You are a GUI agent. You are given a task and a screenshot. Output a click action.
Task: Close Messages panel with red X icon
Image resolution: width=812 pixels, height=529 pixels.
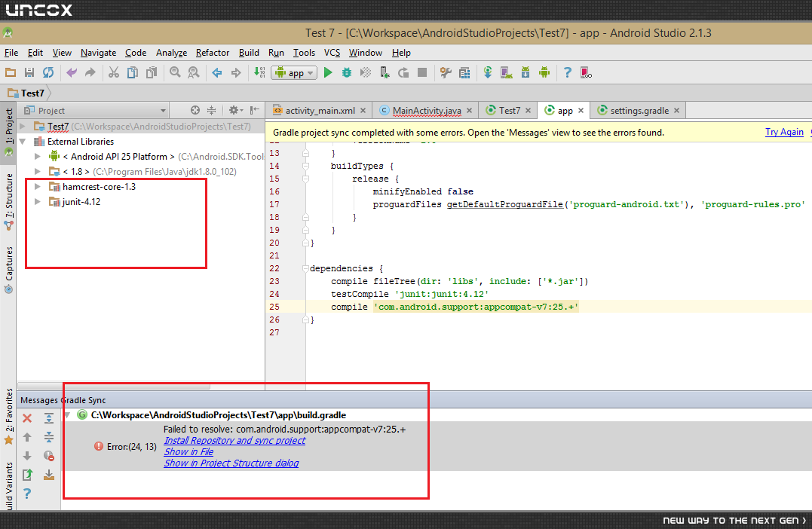[x=27, y=418]
